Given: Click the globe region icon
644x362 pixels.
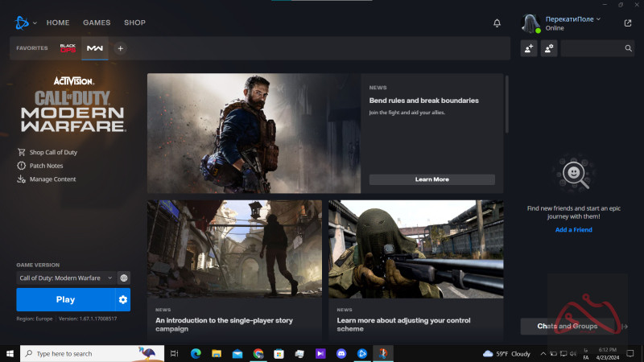Looking at the screenshot, I should click(124, 278).
